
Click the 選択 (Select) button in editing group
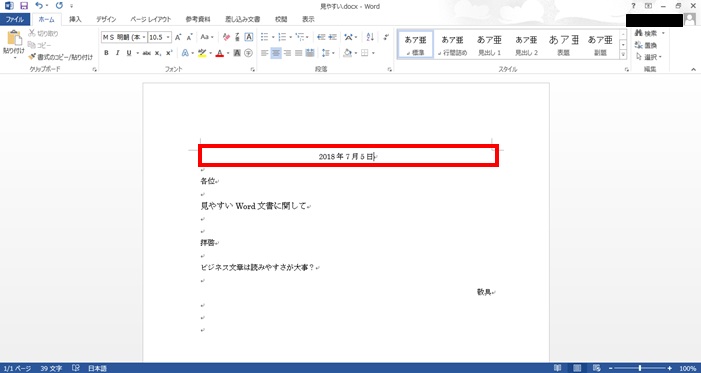point(649,57)
